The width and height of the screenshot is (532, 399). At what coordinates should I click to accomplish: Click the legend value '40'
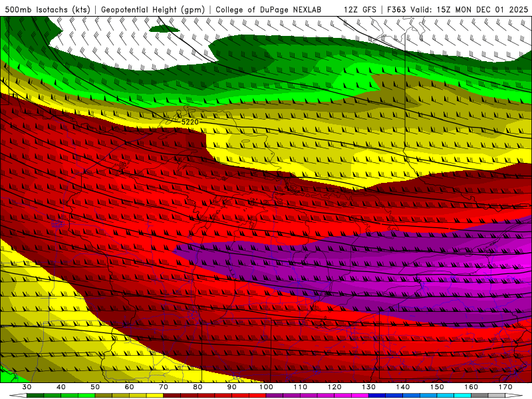pyautogui.click(x=61, y=387)
